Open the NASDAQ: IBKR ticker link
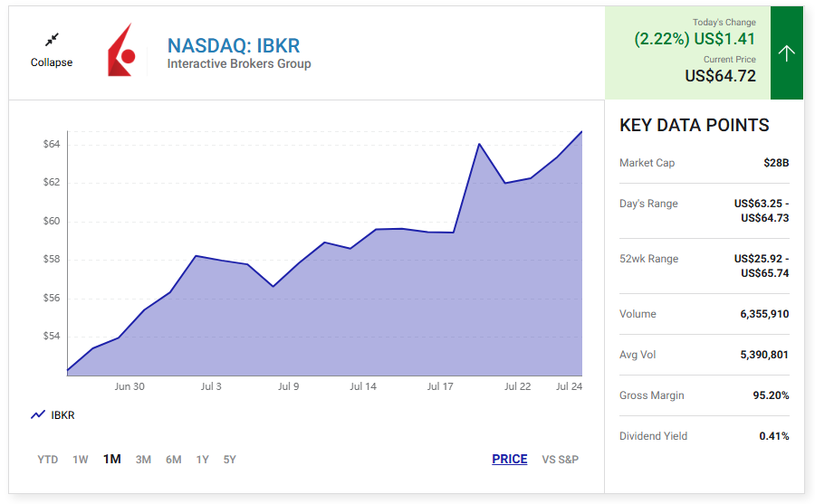815x504 pixels. (234, 46)
